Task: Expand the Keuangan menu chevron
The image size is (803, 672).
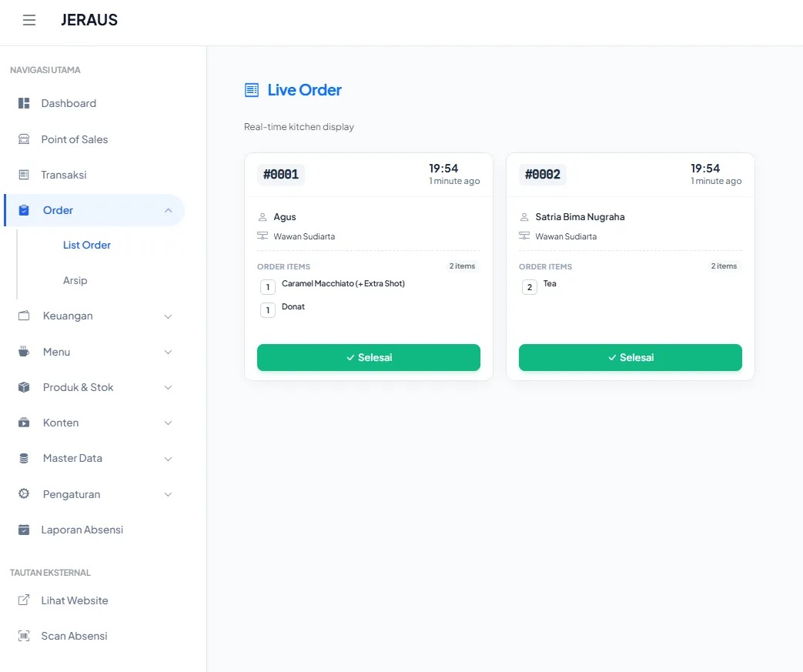Action: pyautogui.click(x=168, y=316)
